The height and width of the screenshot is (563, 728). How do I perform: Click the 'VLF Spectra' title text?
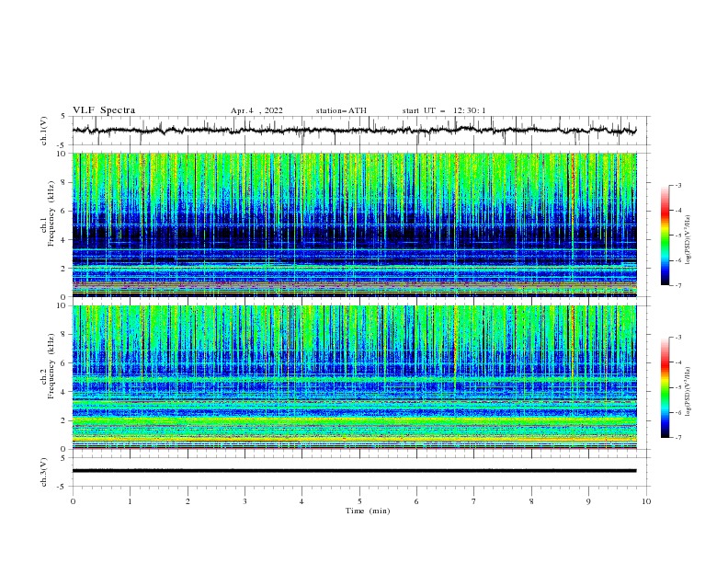(104, 110)
